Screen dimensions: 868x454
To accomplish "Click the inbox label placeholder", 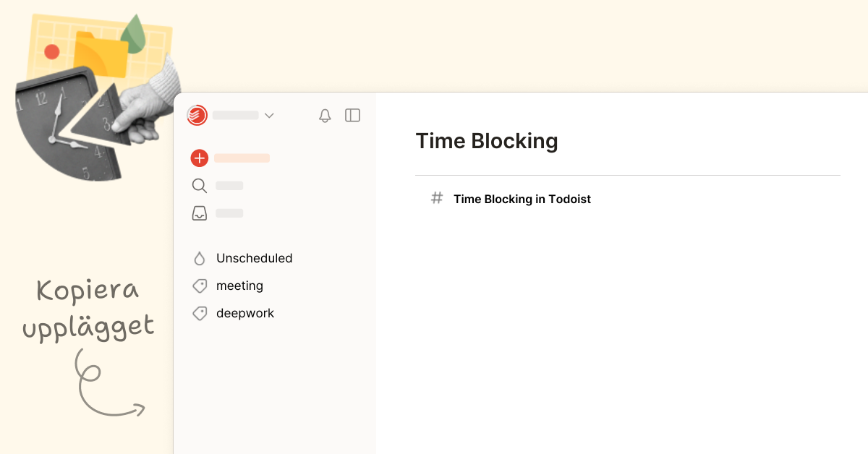I will point(229,213).
